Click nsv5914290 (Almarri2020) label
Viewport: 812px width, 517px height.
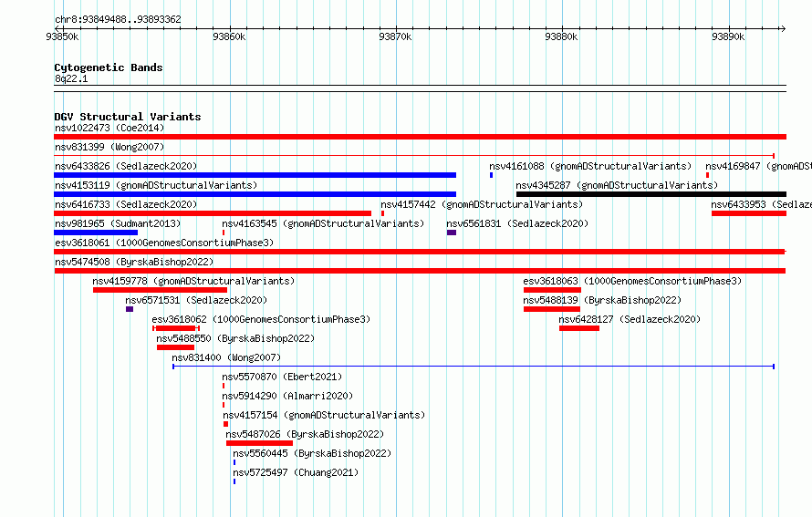click(x=287, y=396)
